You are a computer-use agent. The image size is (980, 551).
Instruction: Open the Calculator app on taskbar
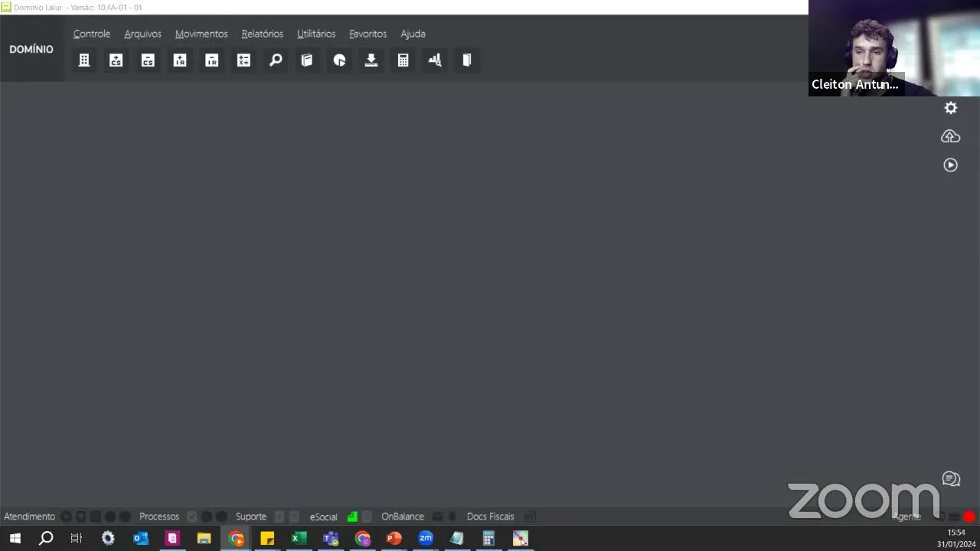click(x=488, y=539)
